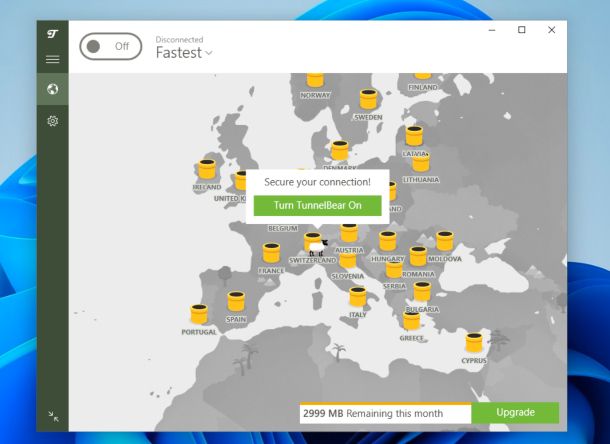Click the green Upgrade button
610x444 pixels.
[x=515, y=412]
